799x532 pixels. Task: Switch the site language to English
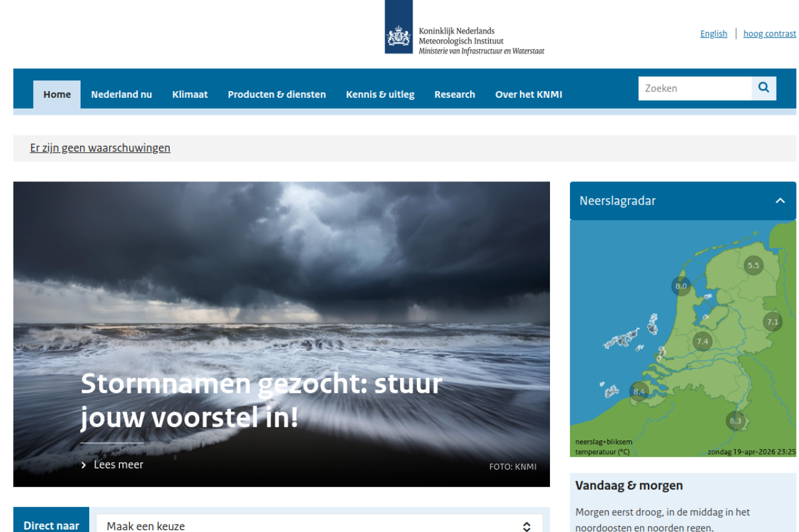point(713,34)
